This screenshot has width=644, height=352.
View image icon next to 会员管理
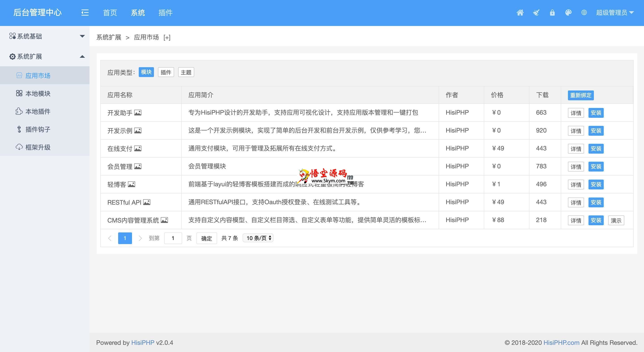[138, 166]
